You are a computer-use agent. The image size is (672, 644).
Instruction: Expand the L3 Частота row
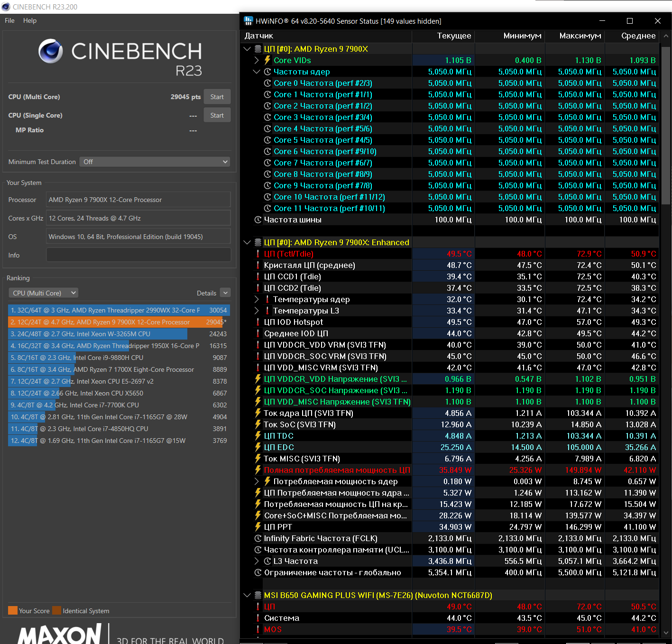coord(257,561)
